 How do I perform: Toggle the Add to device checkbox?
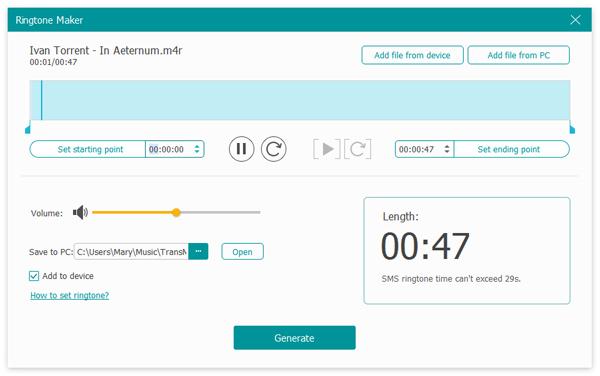pyautogui.click(x=34, y=276)
